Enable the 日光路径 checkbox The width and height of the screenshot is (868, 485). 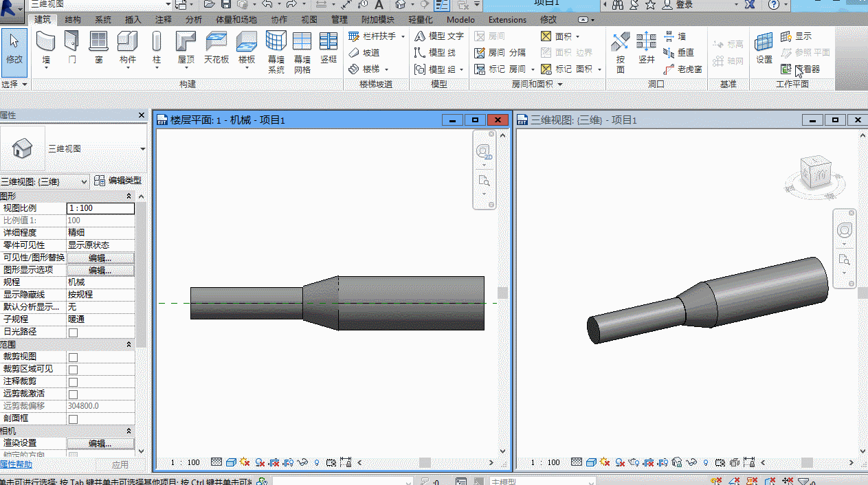point(74,332)
